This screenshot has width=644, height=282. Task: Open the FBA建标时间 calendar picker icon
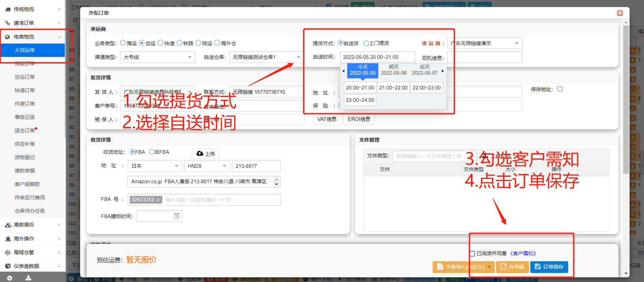(177, 216)
